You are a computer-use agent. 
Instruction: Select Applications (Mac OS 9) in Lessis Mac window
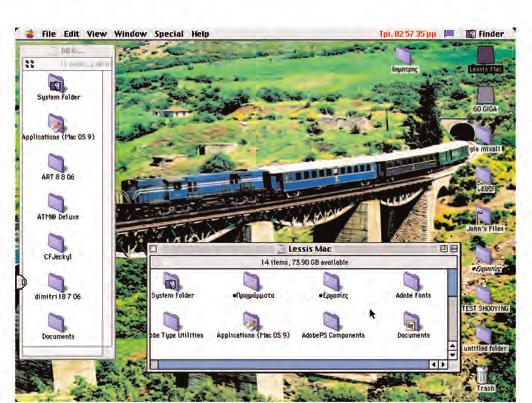pyautogui.click(x=253, y=326)
